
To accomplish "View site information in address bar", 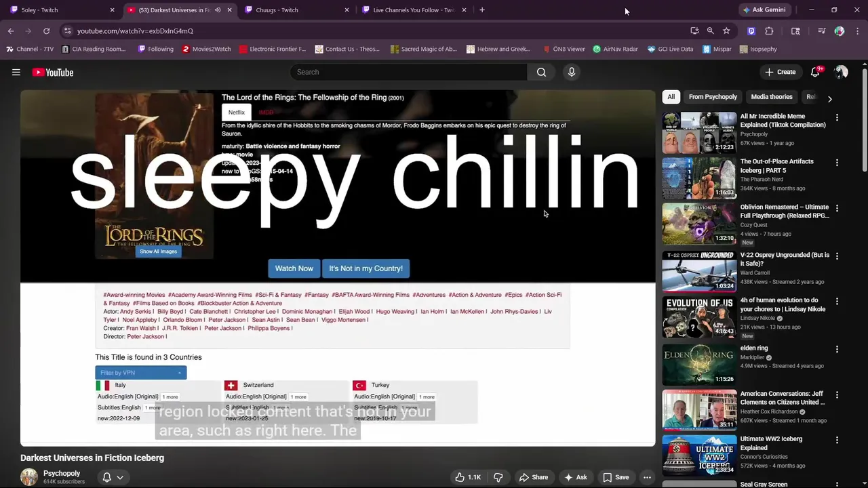I will (67, 30).
